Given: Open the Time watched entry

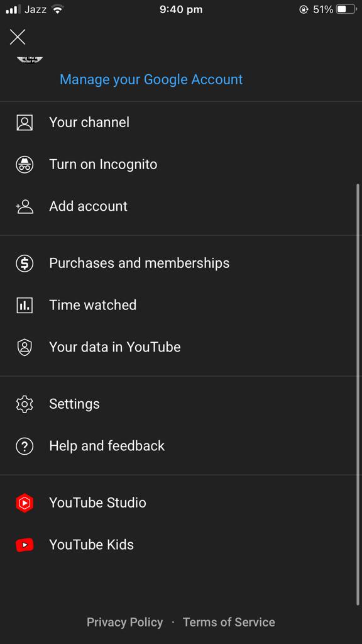Looking at the screenshot, I should (181, 305).
